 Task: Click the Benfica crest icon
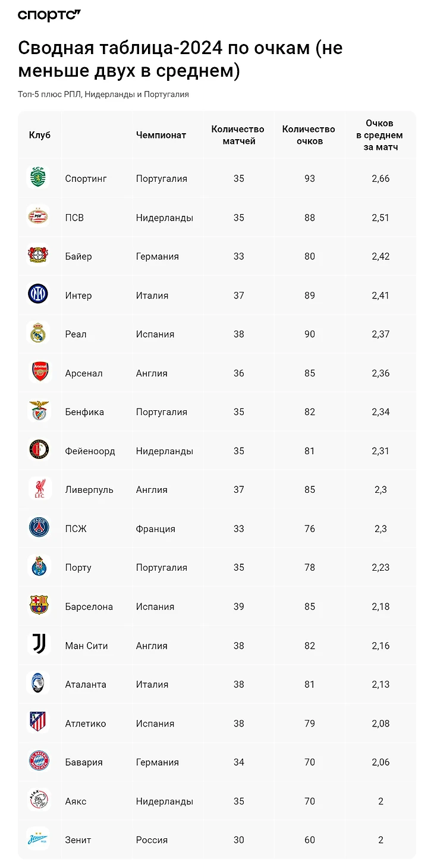(39, 411)
